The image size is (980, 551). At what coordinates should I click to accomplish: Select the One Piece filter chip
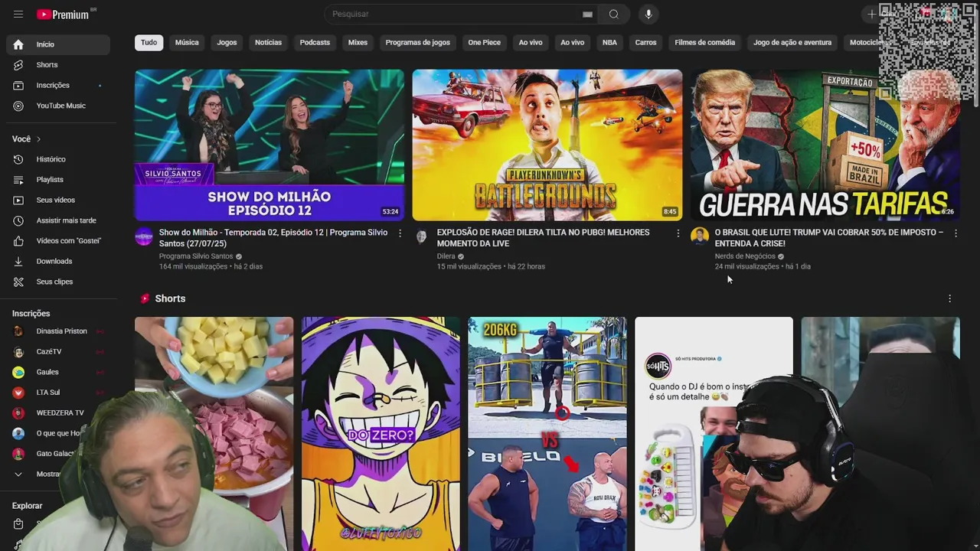pos(484,43)
